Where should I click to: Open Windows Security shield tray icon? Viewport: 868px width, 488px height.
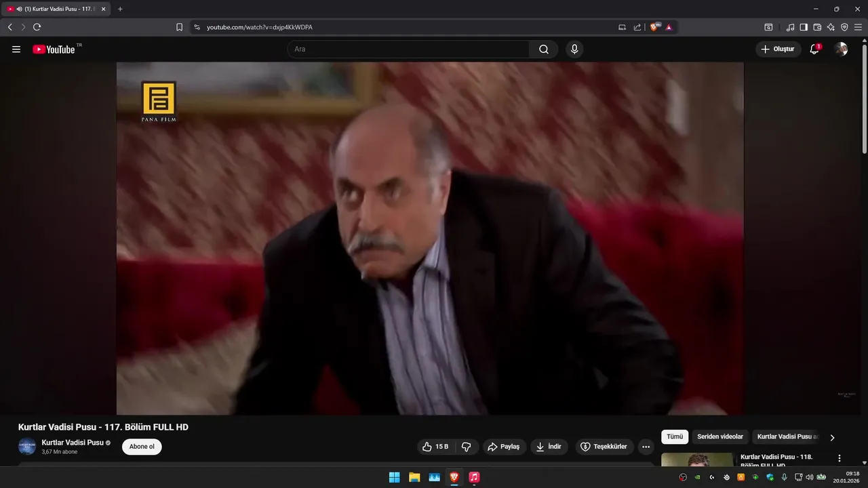(770, 477)
